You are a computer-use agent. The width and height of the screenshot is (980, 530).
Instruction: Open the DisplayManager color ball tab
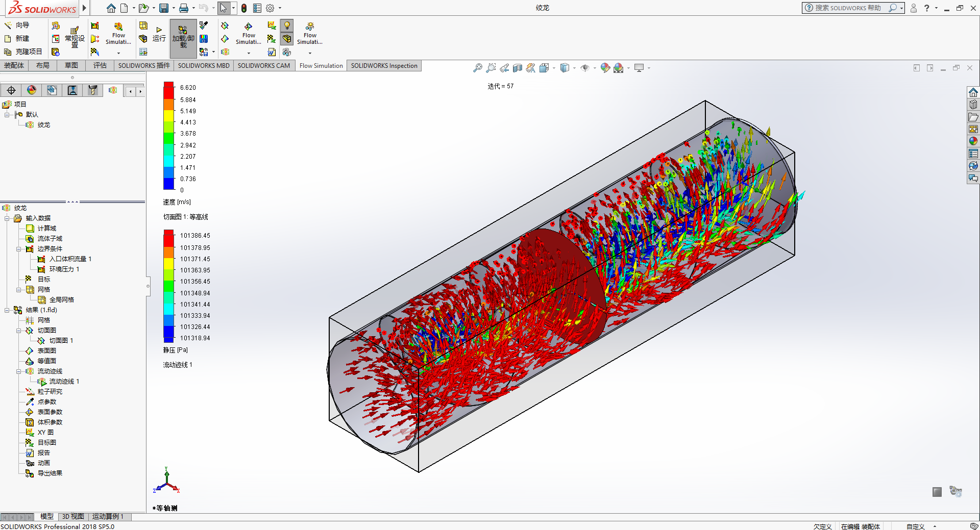(x=32, y=90)
